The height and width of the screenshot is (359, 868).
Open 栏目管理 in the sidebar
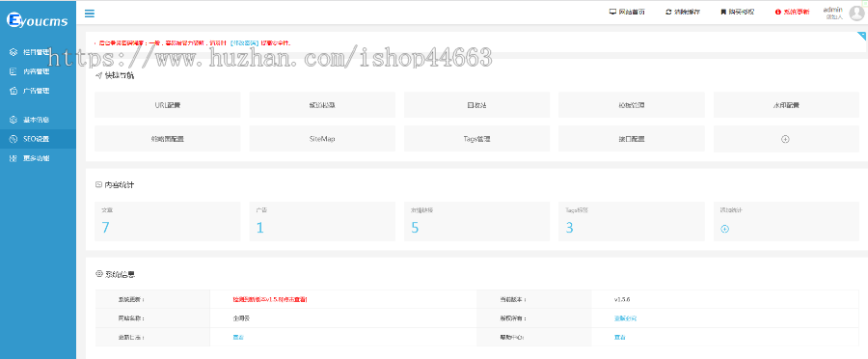click(x=39, y=52)
